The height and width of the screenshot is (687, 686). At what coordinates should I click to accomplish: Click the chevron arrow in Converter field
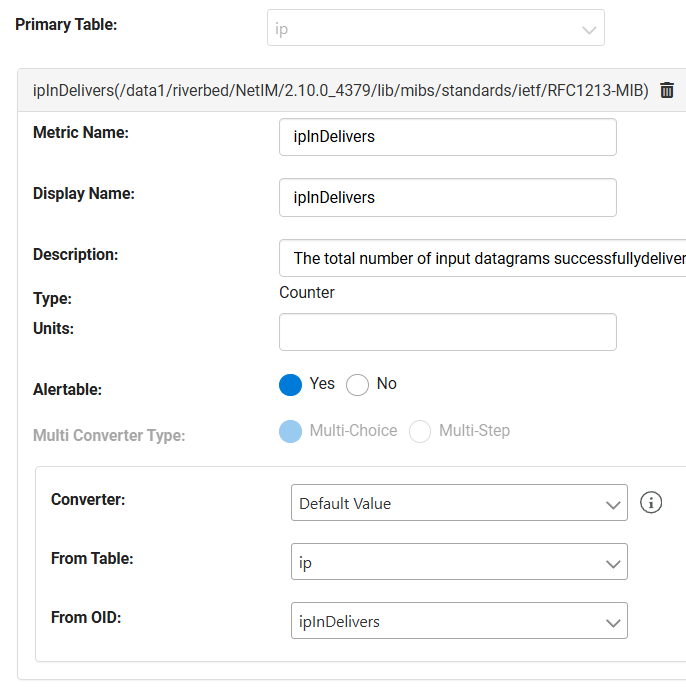[x=613, y=505]
